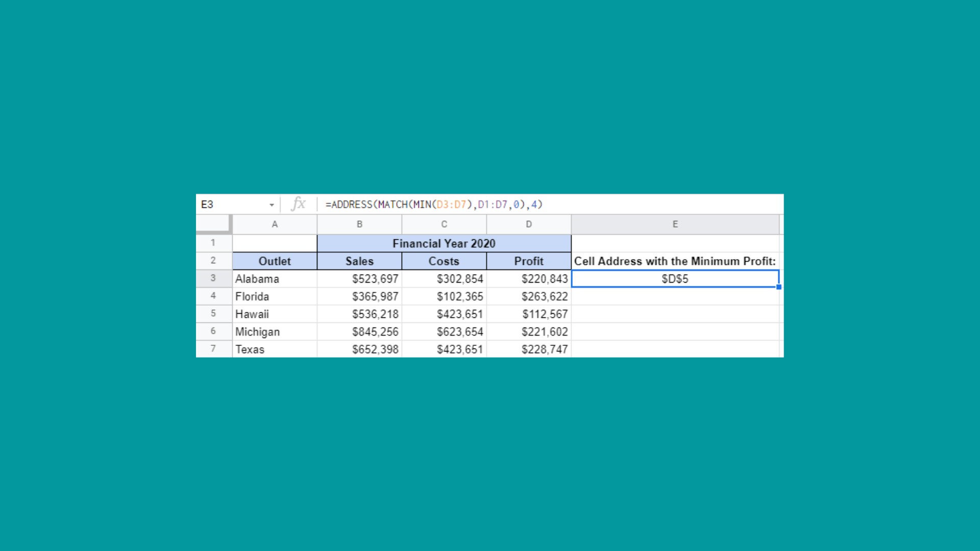Click Hawaii's profit value $112,567
Image resolution: width=980 pixels, height=551 pixels.
529,314
